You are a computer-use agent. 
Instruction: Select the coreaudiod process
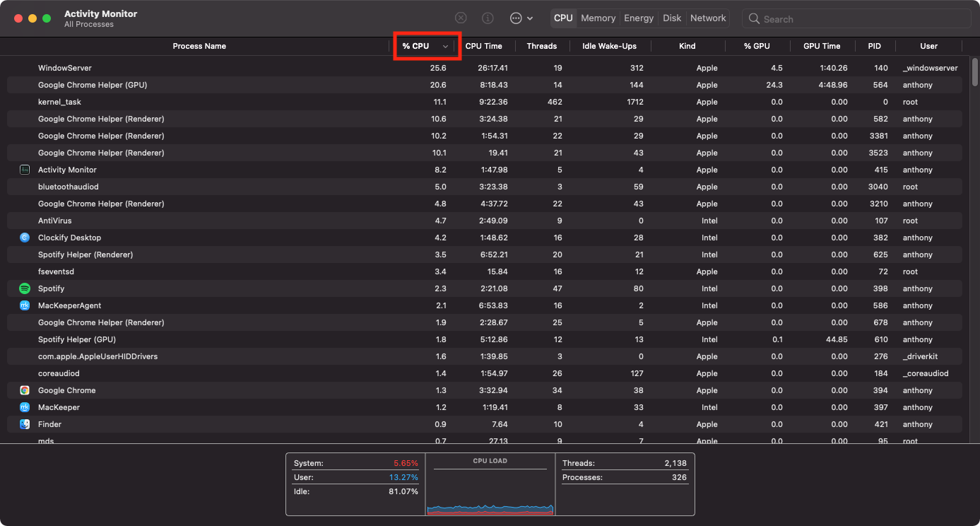pos(485,373)
